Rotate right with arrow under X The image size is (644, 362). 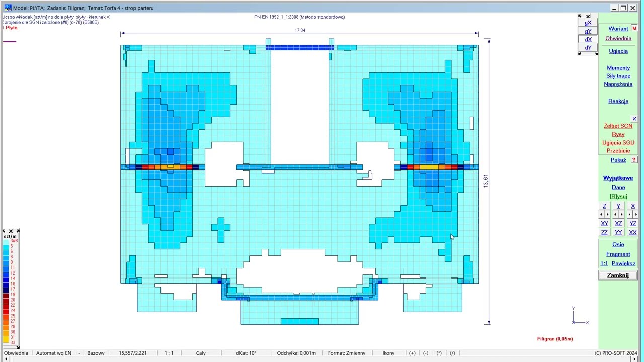click(635, 215)
